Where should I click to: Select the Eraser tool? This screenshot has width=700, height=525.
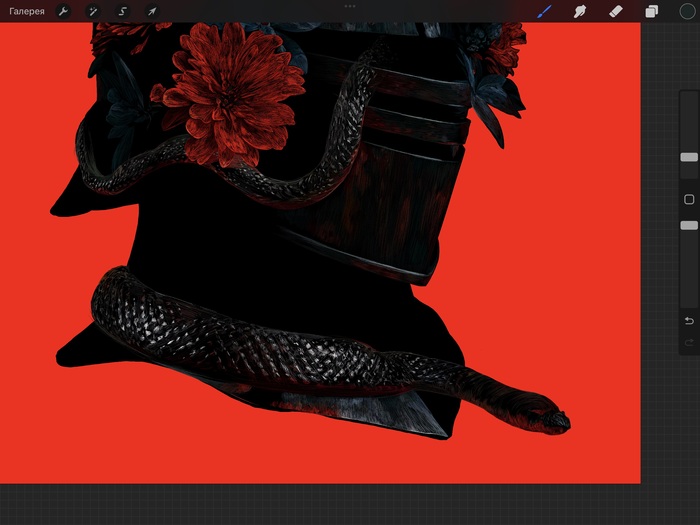pos(616,11)
